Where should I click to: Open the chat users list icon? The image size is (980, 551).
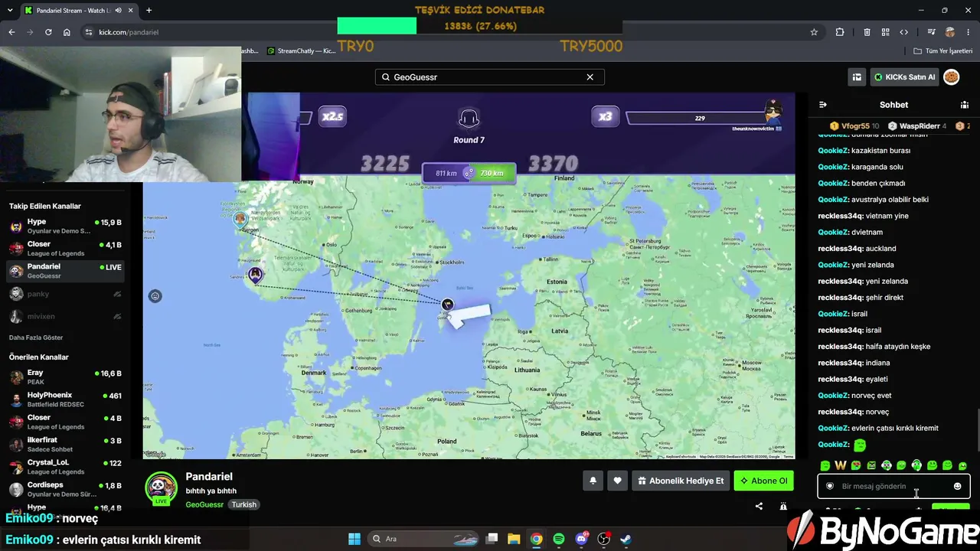pos(965,105)
